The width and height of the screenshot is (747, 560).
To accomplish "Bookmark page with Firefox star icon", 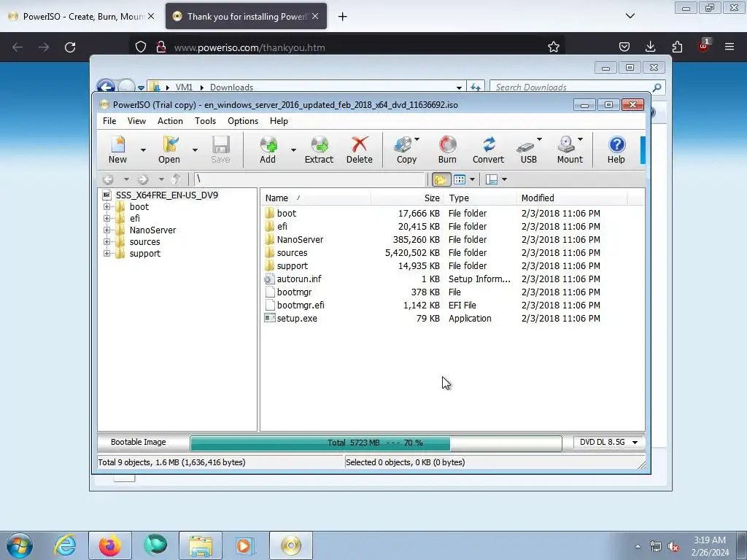I will click(x=553, y=47).
